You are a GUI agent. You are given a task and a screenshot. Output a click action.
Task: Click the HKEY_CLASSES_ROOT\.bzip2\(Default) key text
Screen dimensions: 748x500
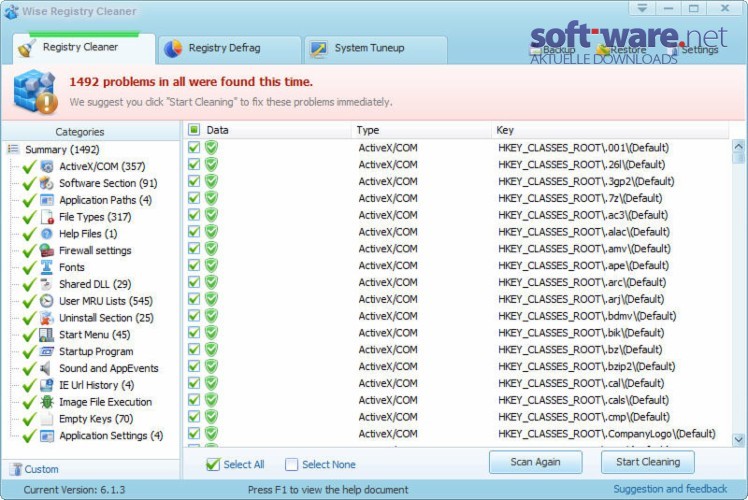[x=586, y=366]
